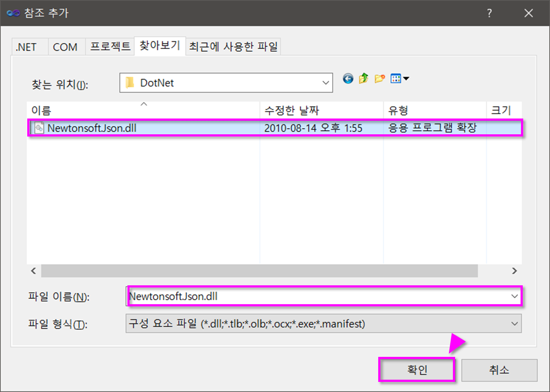Open the 파일 형식 filter dropdown

pyautogui.click(x=323, y=324)
